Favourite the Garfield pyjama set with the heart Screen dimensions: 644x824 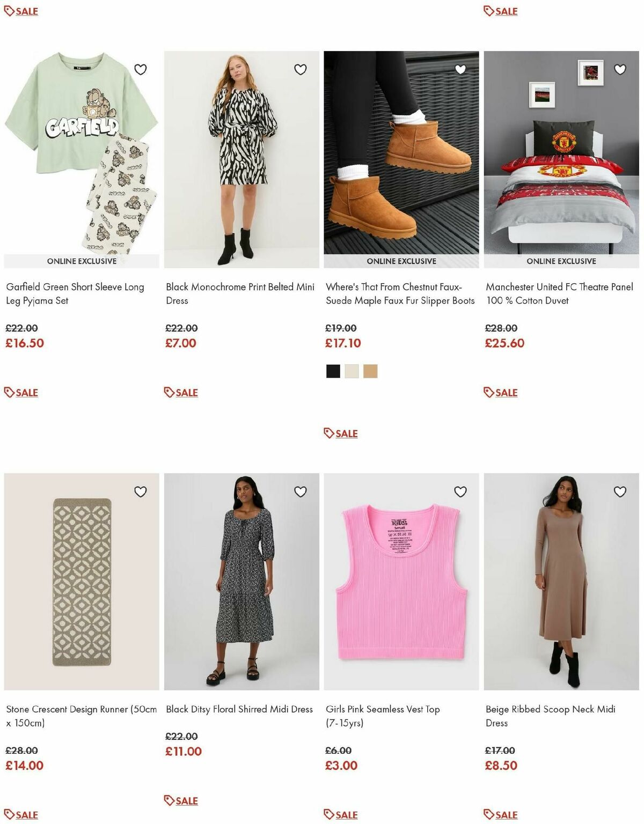(x=140, y=69)
